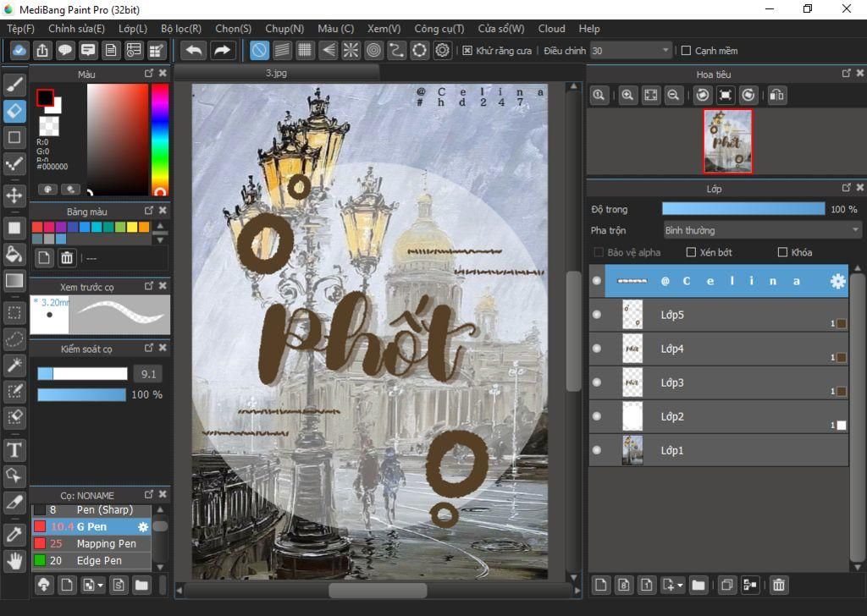Screen dimensions: 867x616
Task: Toggle the Khử răng cưa checkbox
Action: (467, 51)
